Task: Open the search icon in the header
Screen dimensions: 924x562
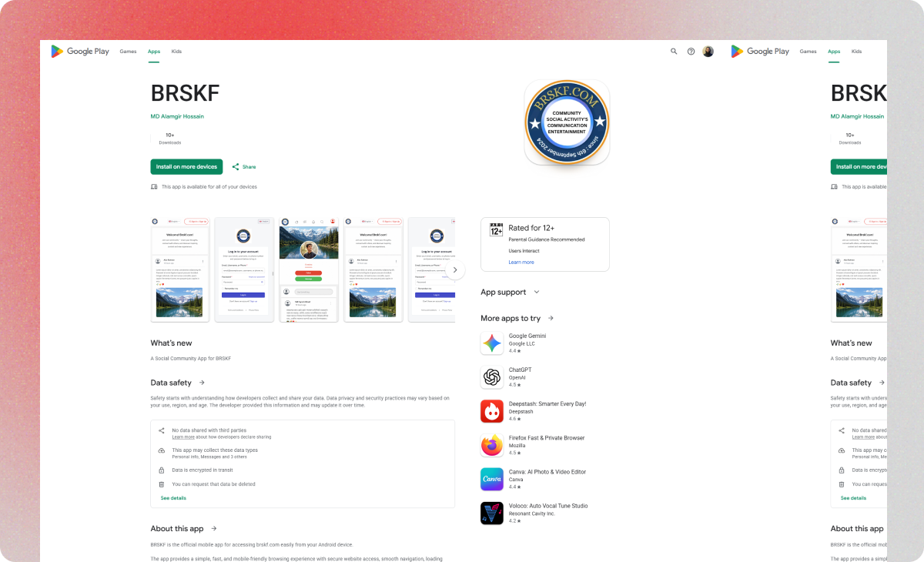Action: 674,52
